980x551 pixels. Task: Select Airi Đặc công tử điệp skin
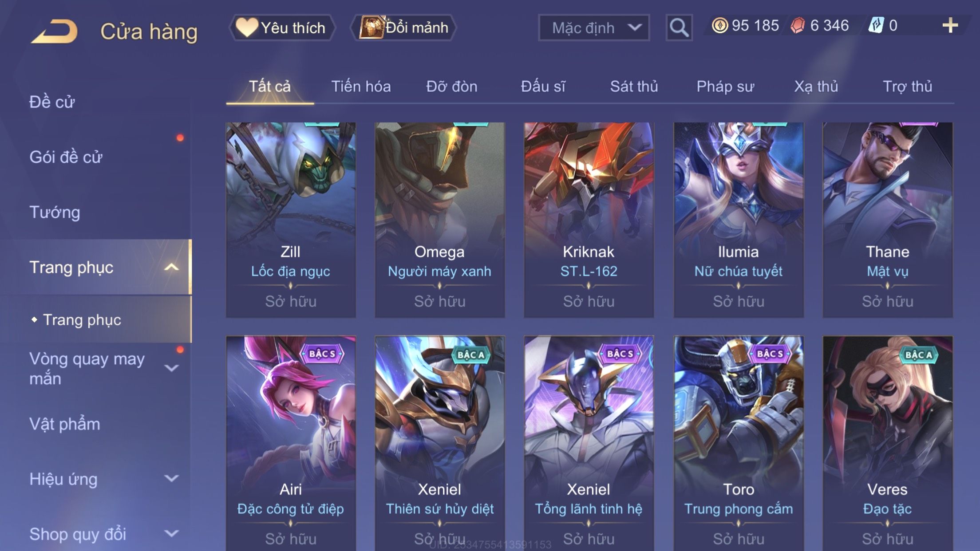[291, 443]
